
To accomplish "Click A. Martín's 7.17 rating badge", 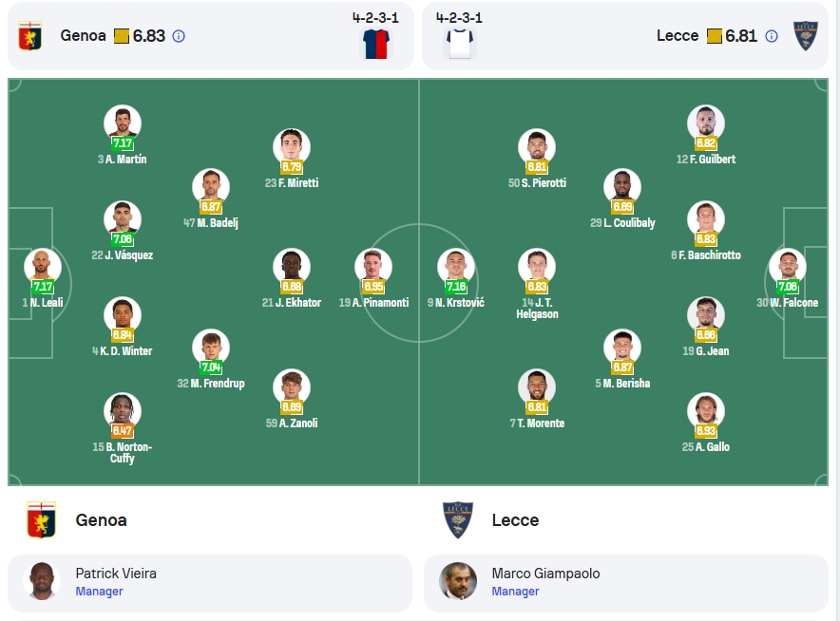I will tap(123, 143).
